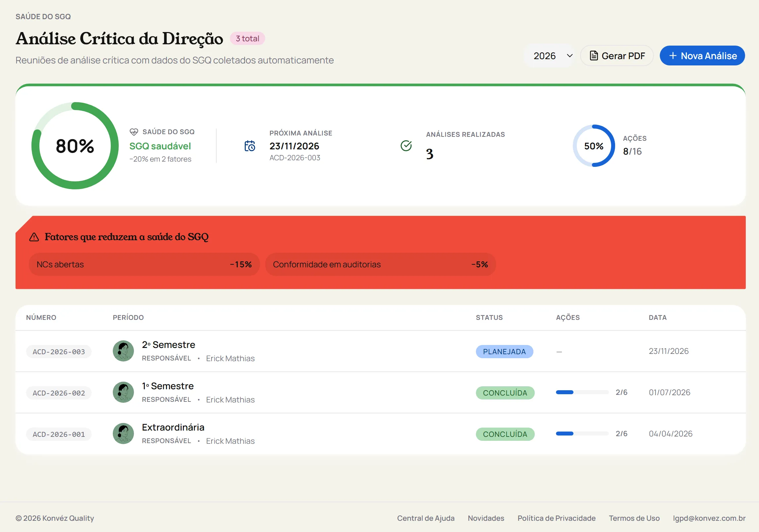Click actions progress bar for ACD-2026-002

(582, 392)
